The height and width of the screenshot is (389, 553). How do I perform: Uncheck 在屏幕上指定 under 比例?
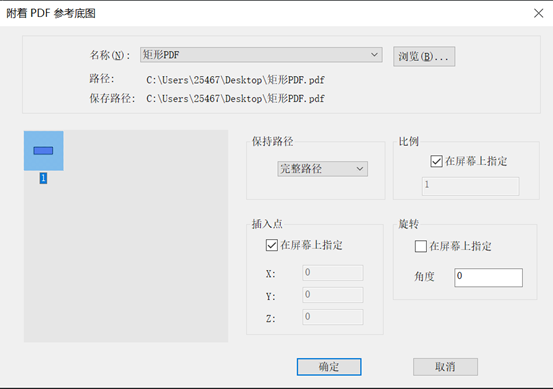[436, 162]
